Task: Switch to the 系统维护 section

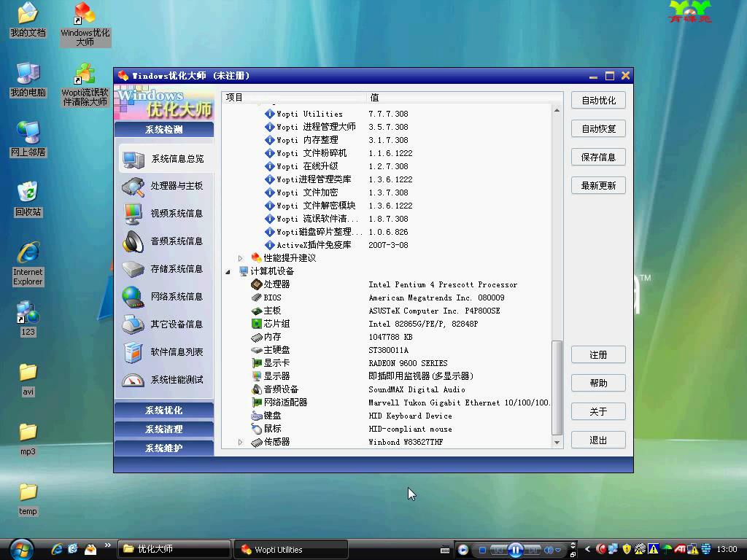Action: (164, 448)
